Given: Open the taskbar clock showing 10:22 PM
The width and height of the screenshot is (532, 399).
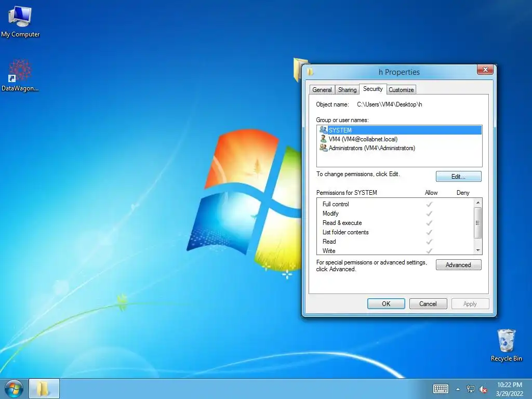Looking at the screenshot, I should [x=509, y=389].
